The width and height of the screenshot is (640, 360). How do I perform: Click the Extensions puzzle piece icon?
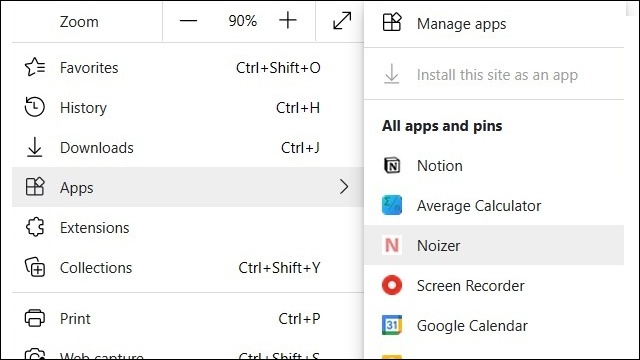tap(35, 227)
